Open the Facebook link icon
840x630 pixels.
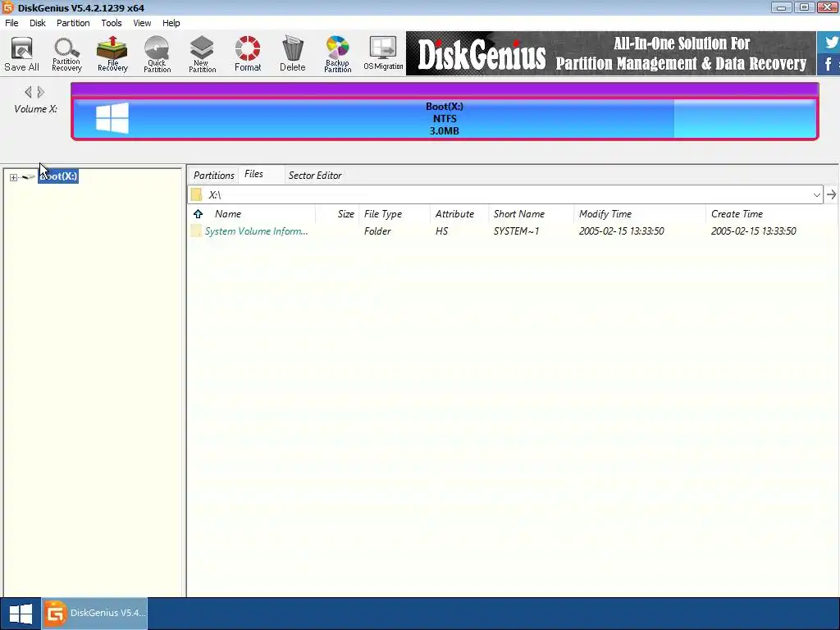(x=829, y=64)
